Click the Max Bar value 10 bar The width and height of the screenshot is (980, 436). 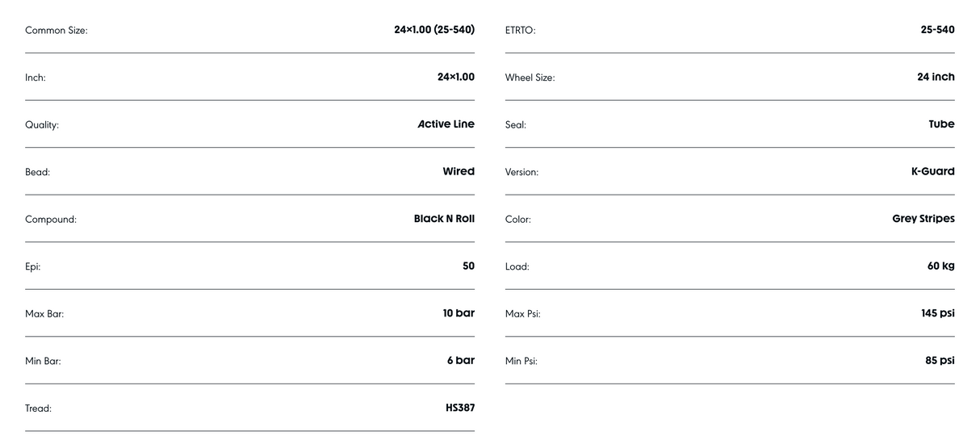(459, 313)
